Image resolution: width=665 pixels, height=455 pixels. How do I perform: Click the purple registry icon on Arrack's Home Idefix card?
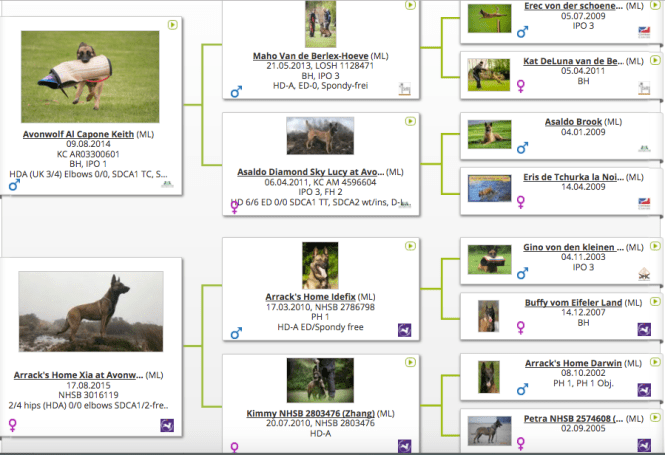403,329
